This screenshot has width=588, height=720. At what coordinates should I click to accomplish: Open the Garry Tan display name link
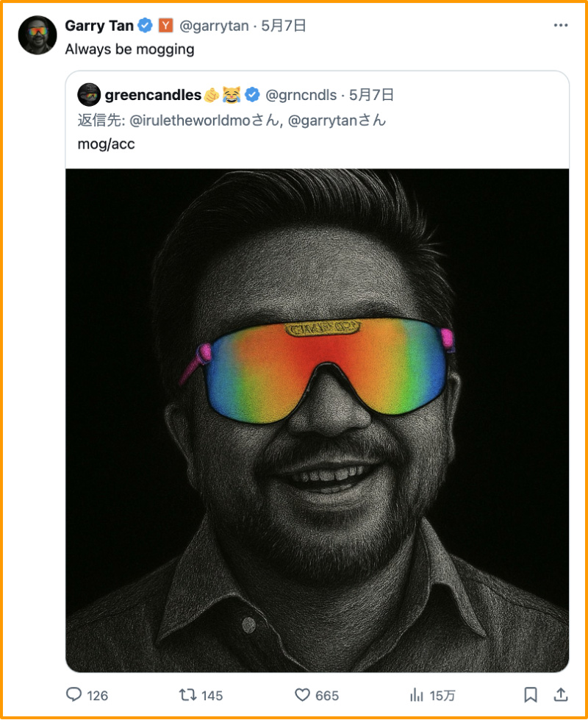pos(99,26)
